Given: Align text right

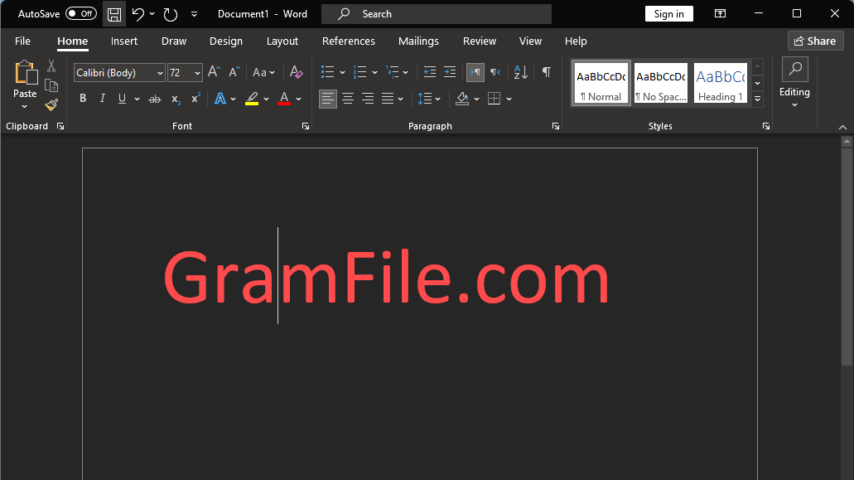Looking at the screenshot, I should (368, 99).
